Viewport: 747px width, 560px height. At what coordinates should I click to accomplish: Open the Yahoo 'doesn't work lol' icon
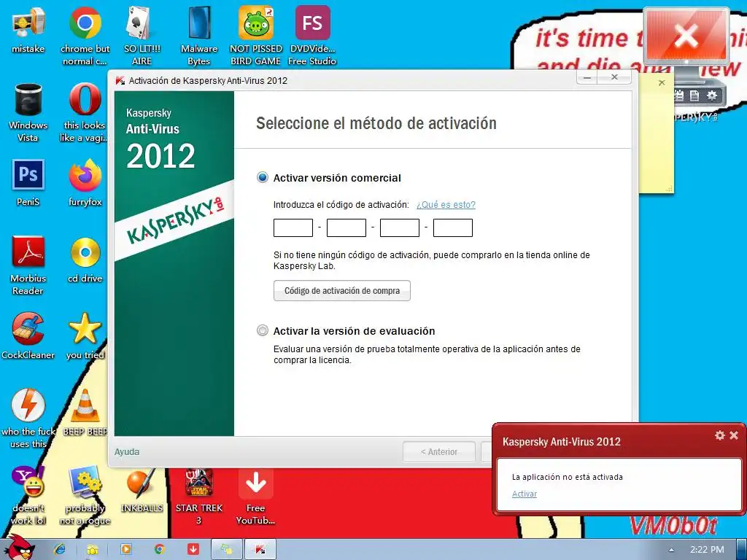(x=28, y=495)
